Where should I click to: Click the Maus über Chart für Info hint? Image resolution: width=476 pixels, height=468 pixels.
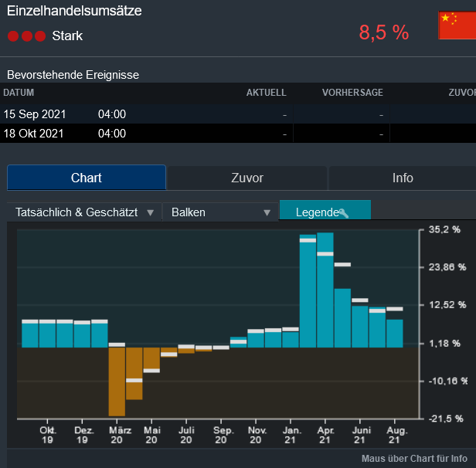point(414,458)
